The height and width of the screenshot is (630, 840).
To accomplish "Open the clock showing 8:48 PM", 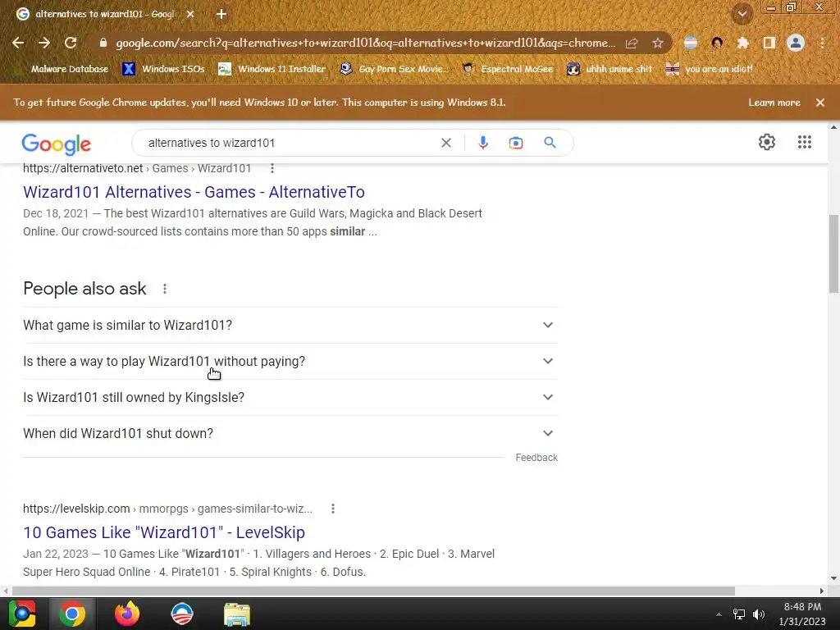I will [802, 614].
